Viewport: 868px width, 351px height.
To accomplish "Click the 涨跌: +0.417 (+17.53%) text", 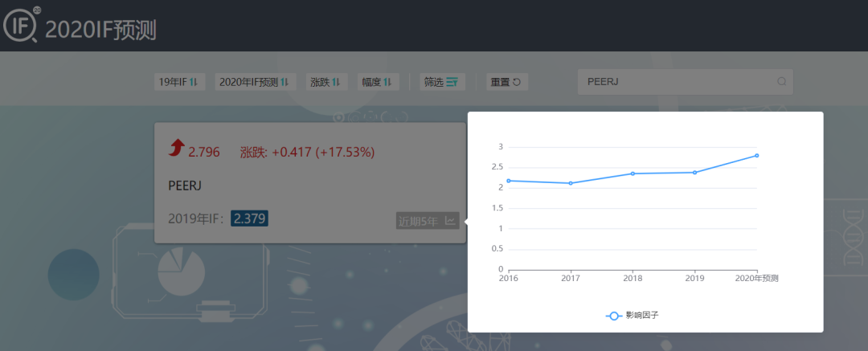I will click(308, 153).
